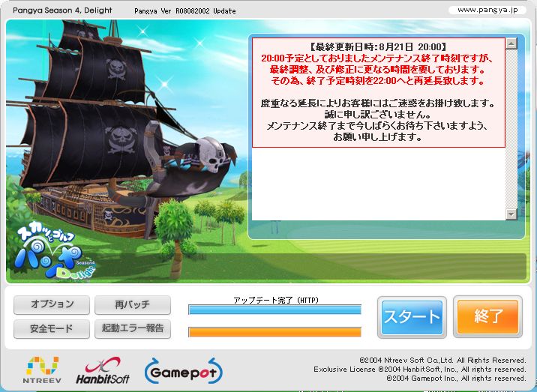Click the notice scrollbar up arrow
This screenshot has width=537, height=392.
click(511, 43)
